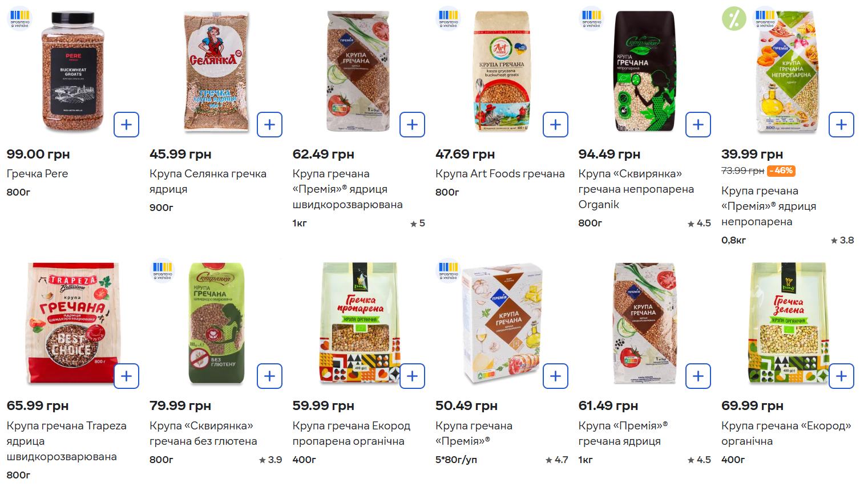Viewport: 868px width, 487px height.
Task: Click the plus button for 5*80г/уп Премія
Action: pos(555,376)
